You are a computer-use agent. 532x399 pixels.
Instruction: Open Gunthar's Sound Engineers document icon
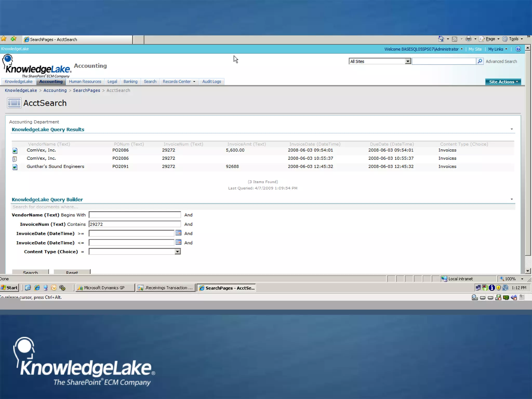(x=15, y=167)
